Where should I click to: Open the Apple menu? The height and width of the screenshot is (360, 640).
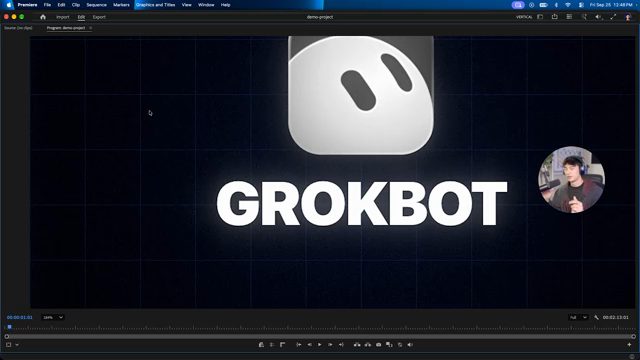(9, 5)
